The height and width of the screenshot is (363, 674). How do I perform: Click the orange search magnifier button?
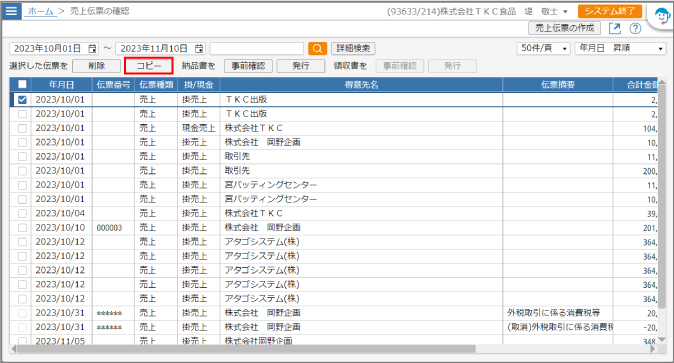tap(317, 49)
